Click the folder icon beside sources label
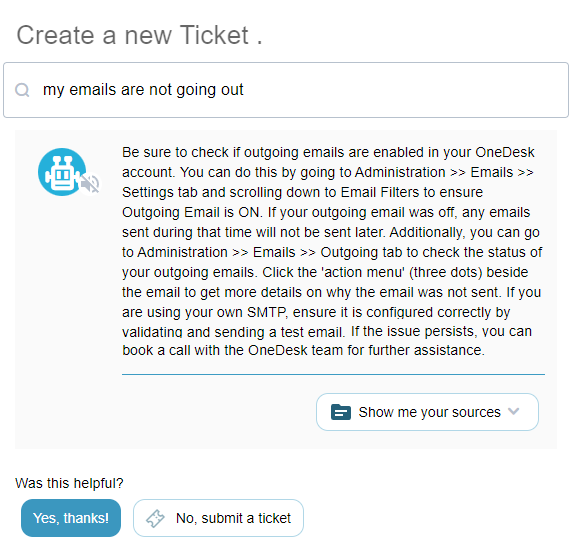 pyautogui.click(x=341, y=412)
